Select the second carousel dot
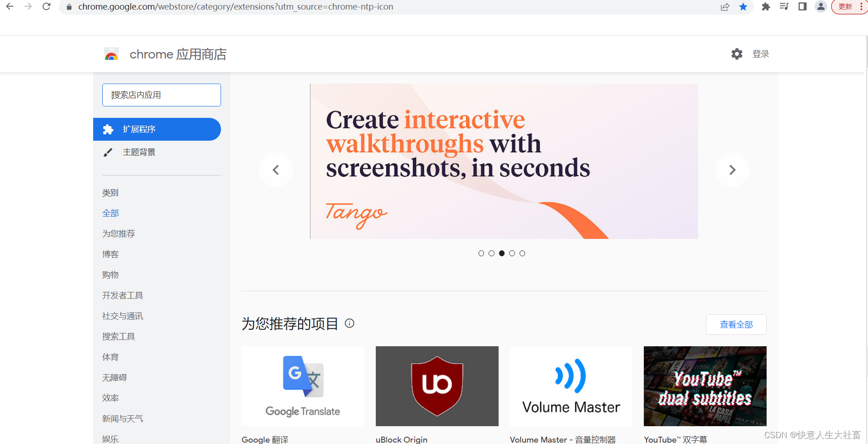This screenshot has height=444, width=868. coord(491,254)
